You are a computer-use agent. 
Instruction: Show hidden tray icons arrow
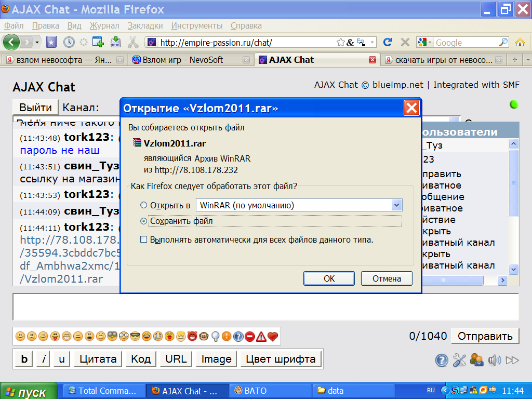[445, 391]
